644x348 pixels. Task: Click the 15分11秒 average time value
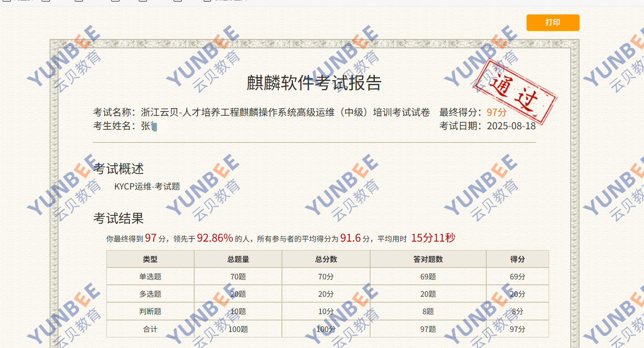click(433, 238)
